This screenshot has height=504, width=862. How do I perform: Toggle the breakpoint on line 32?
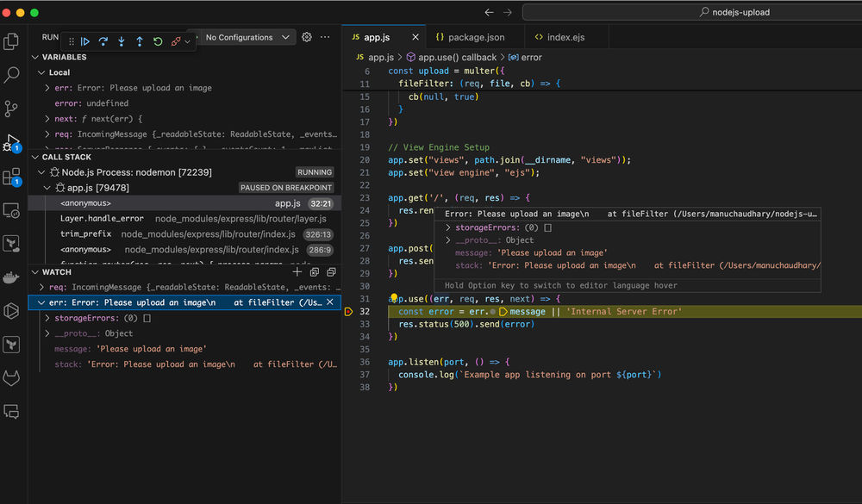350,312
